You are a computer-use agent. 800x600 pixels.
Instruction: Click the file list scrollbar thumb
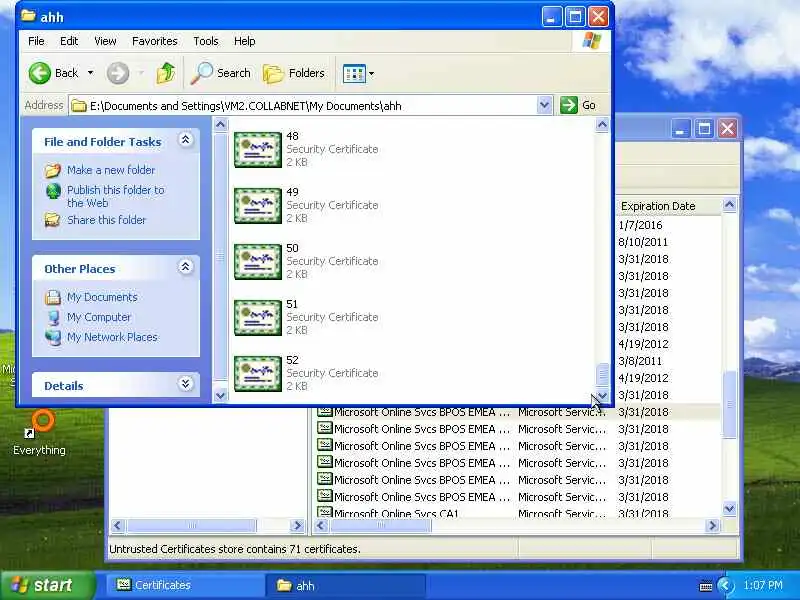click(x=603, y=374)
